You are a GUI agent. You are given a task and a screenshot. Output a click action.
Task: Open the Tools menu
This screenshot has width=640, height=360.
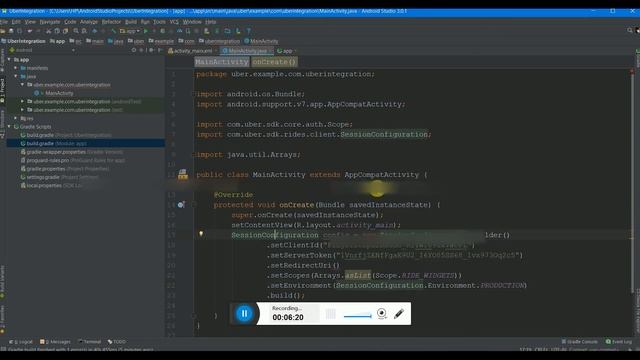[x=159, y=22]
